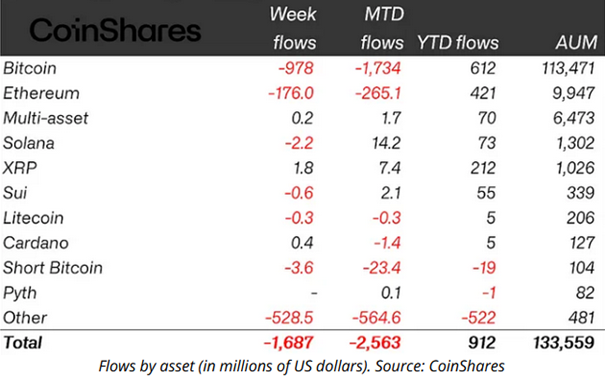Screen dimensions: 605x380
Task: Click Other weekly flow value -528.5
Action: tap(289, 318)
